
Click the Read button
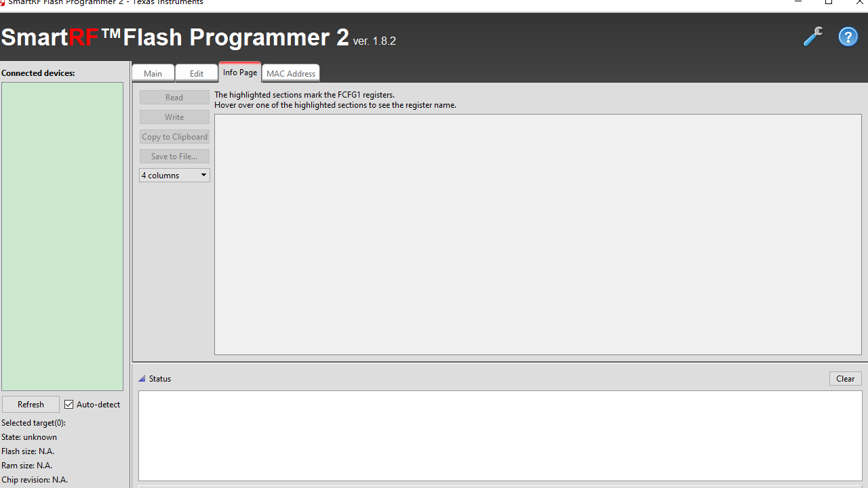pos(174,97)
